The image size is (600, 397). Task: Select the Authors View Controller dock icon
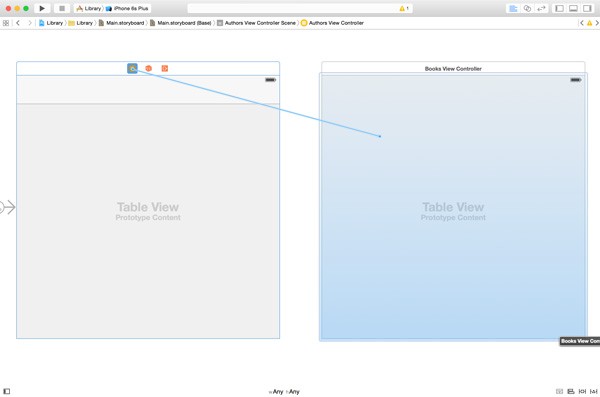[132, 68]
